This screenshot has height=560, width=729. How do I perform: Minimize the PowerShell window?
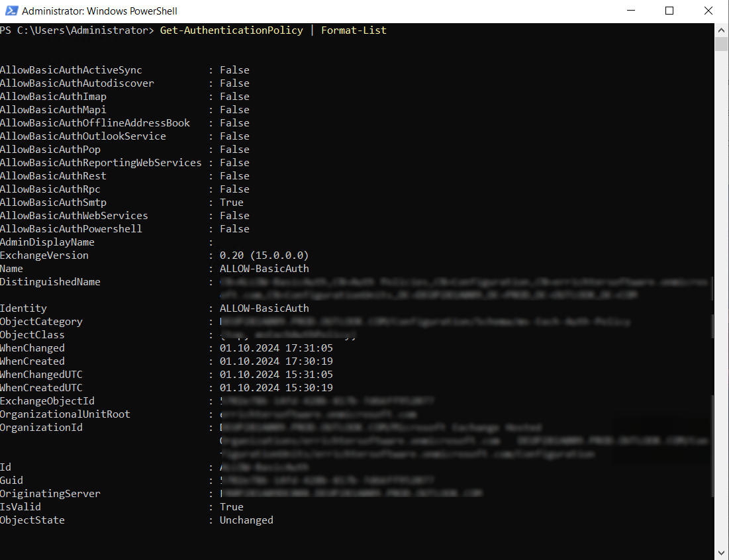(631, 11)
